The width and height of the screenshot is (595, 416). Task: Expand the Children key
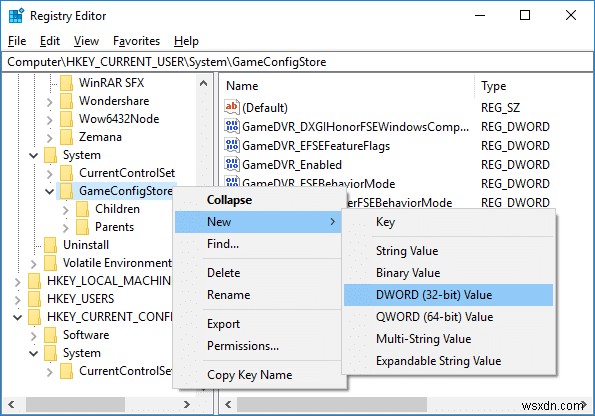(66, 210)
